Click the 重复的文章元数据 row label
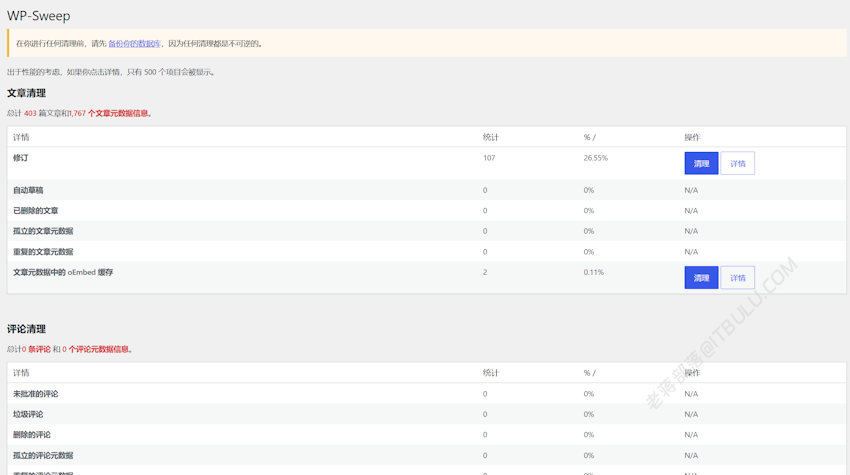This screenshot has width=850, height=475. 43,252
